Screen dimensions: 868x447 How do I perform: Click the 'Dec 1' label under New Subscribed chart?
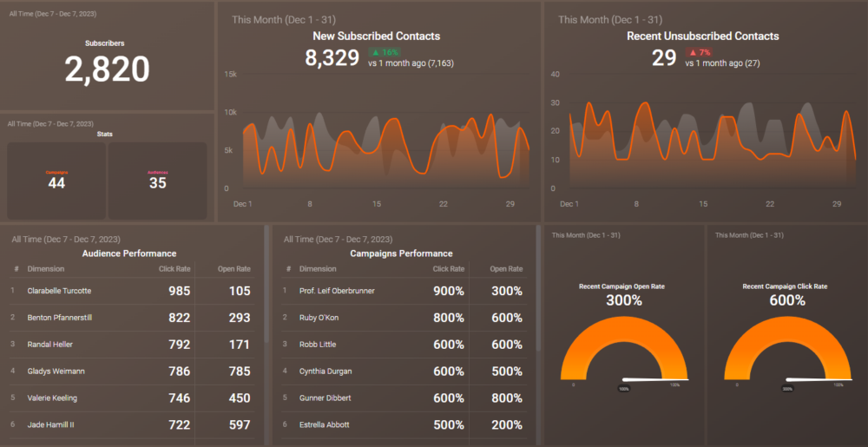243,204
